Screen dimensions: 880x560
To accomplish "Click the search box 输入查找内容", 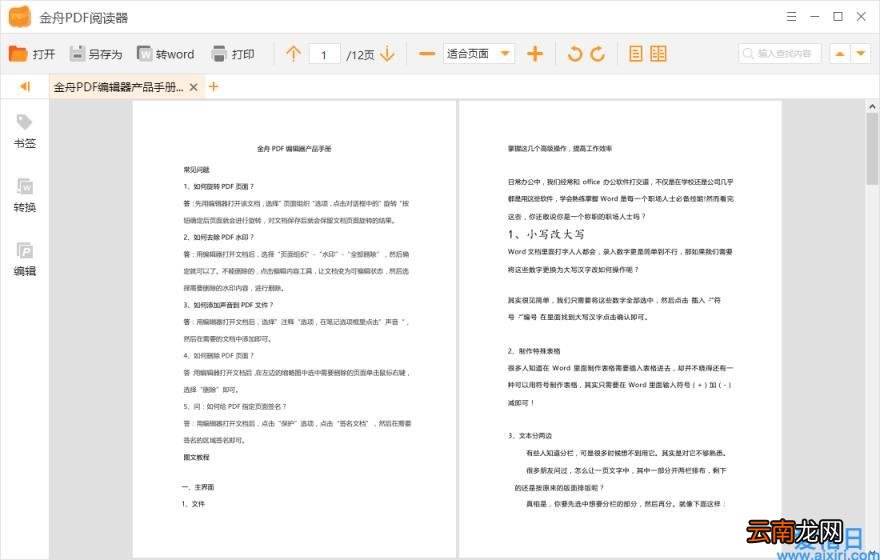I will (x=780, y=54).
